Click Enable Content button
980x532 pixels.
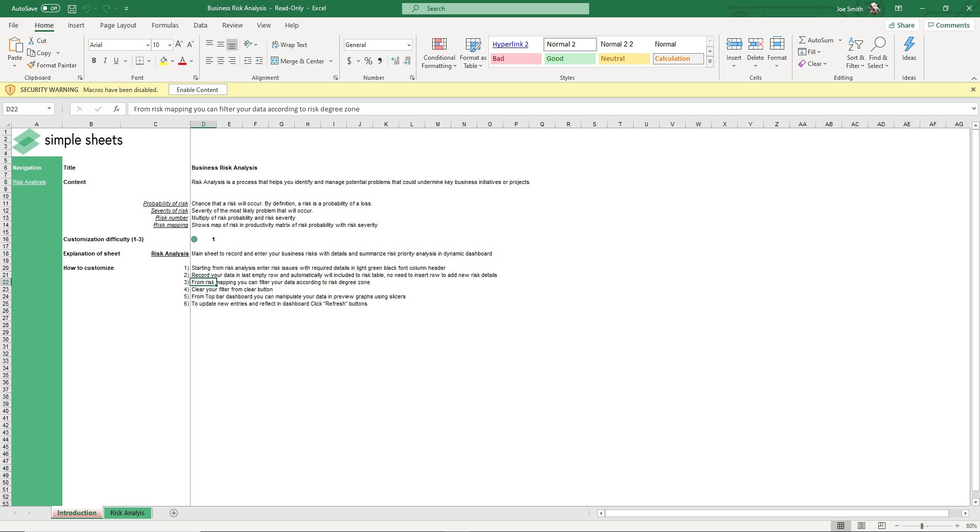tap(197, 90)
